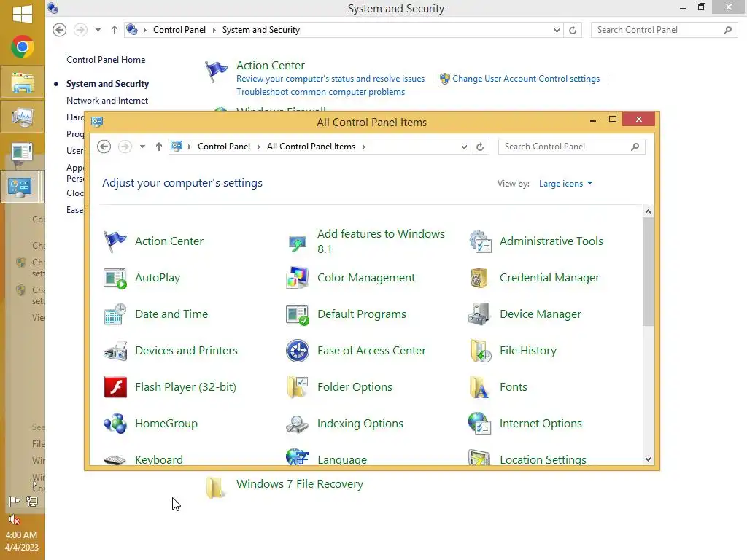Click the scroll up arrow in All Control Panel Items
Screen dimensions: 747x560
pyautogui.click(x=648, y=211)
